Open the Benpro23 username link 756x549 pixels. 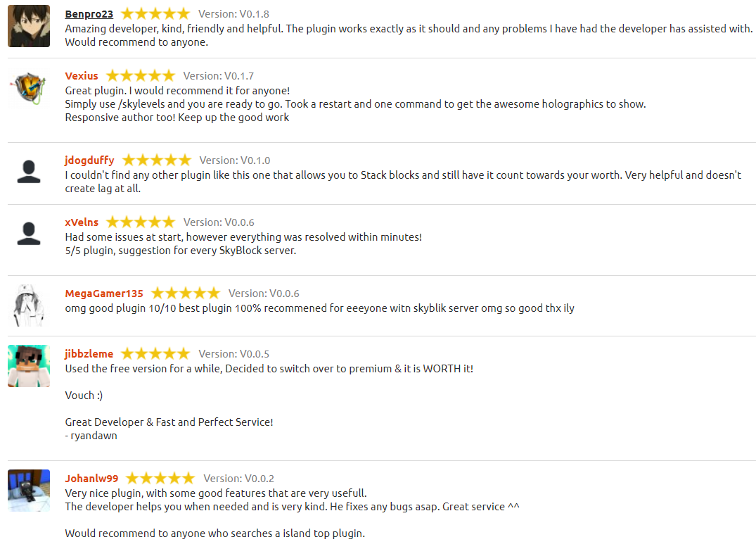pyautogui.click(x=89, y=14)
